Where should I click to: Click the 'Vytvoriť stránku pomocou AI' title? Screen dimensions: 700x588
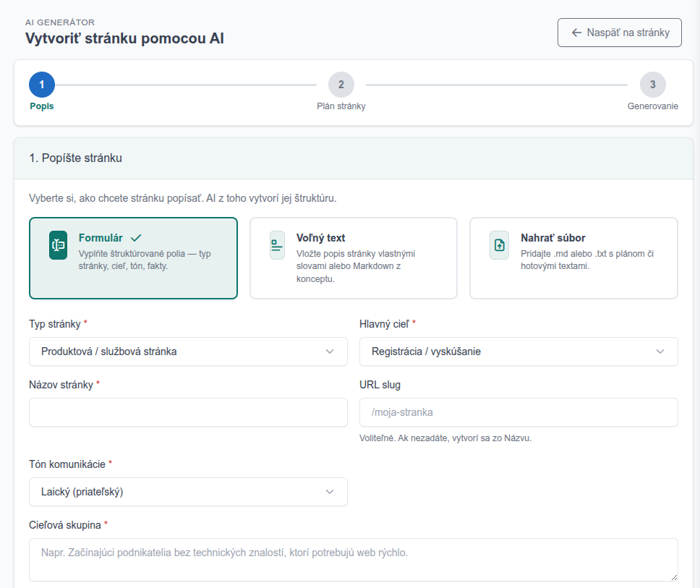(124, 38)
